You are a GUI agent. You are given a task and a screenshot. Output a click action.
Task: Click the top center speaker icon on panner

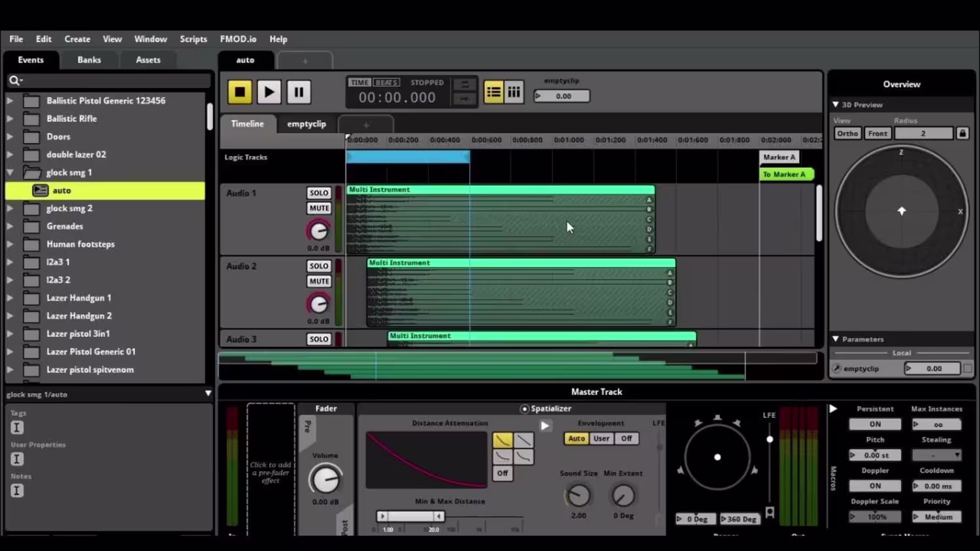point(717,417)
